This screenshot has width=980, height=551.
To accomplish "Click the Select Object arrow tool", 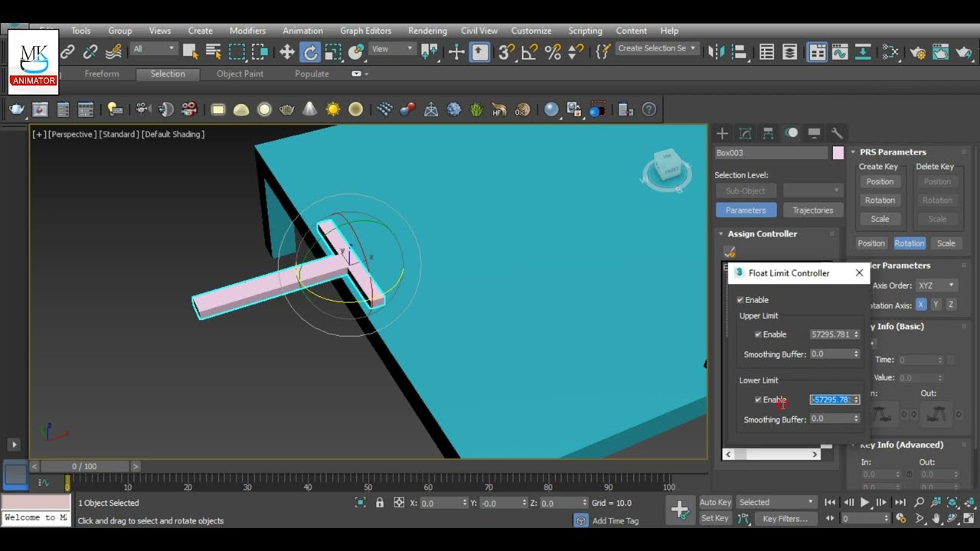I will point(191,52).
